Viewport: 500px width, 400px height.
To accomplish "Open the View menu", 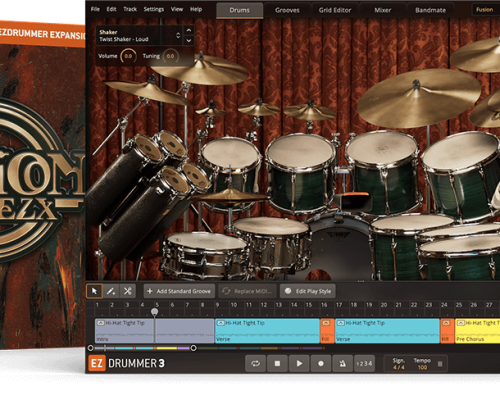I will pos(177,9).
